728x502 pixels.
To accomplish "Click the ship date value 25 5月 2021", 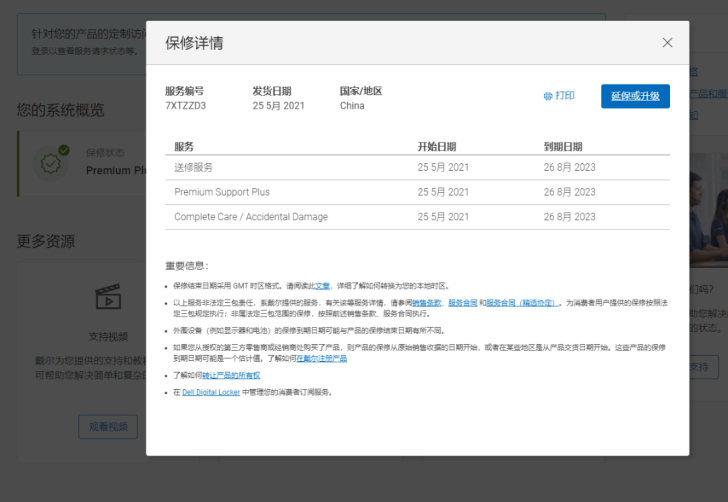I will click(x=279, y=106).
